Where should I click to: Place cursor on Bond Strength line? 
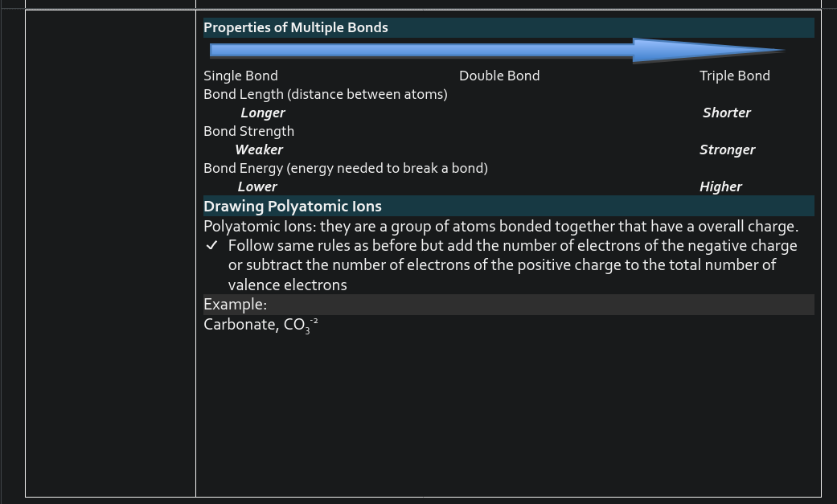pos(248,131)
